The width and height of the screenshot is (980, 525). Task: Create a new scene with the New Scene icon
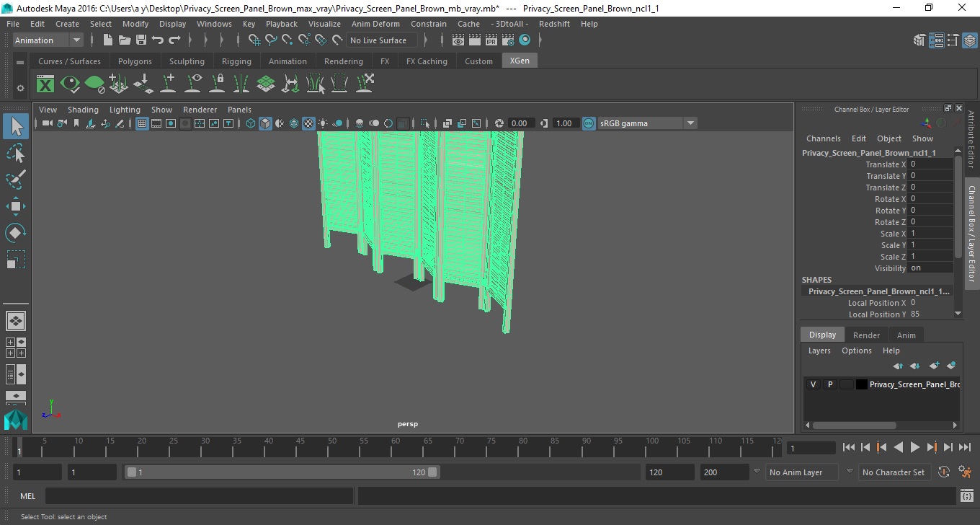108,40
